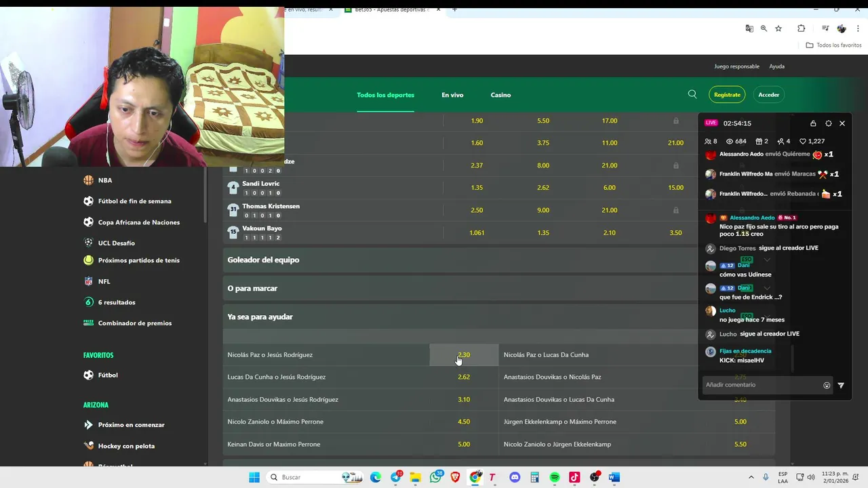Select 3.10 odds Anastasios Douvikas o Jesús Rodríguez
This screenshot has width=868, height=488.
464,399
